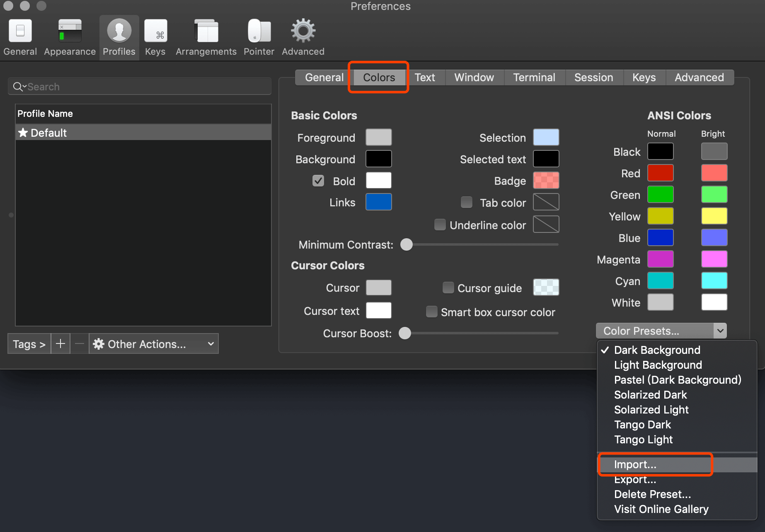Screen dimensions: 765x532
Task: Open the Arrangements preferences pane
Action: [206, 37]
